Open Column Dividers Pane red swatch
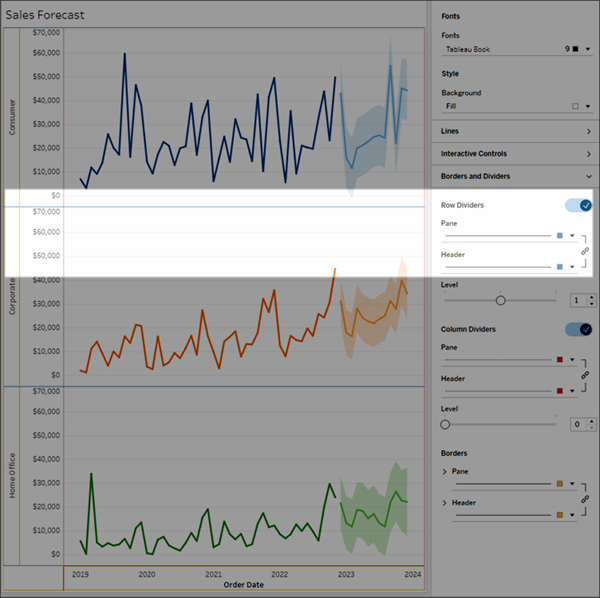The height and width of the screenshot is (598, 600). pyautogui.click(x=560, y=360)
